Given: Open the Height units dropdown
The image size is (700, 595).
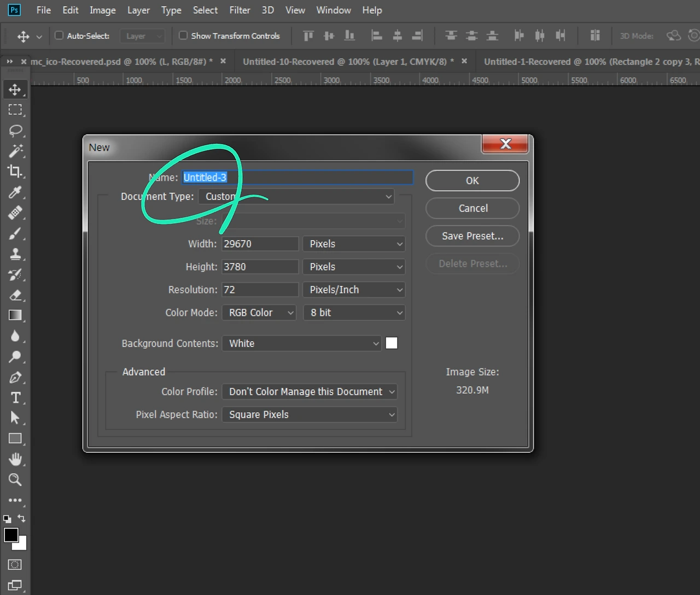Looking at the screenshot, I should click(354, 267).
